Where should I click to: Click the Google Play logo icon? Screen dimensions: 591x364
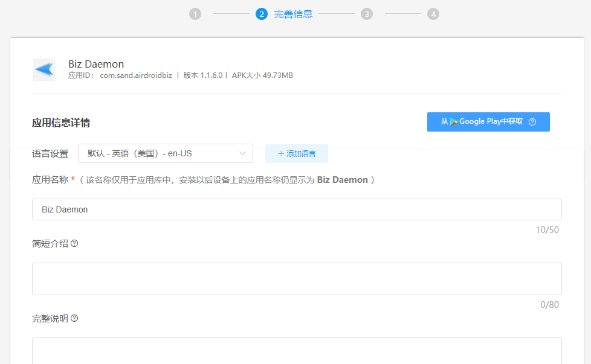click(454, 122)
